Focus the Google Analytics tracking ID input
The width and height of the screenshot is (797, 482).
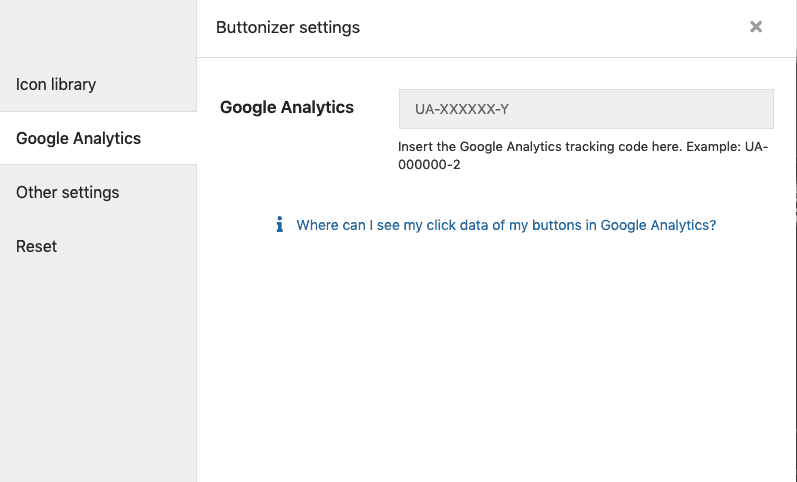586,109
